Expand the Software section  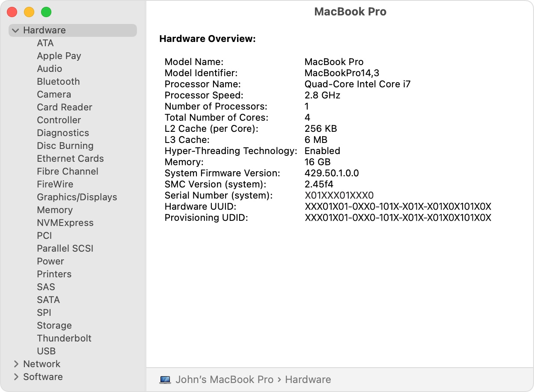pyautogui.click(x=16, y=377)
